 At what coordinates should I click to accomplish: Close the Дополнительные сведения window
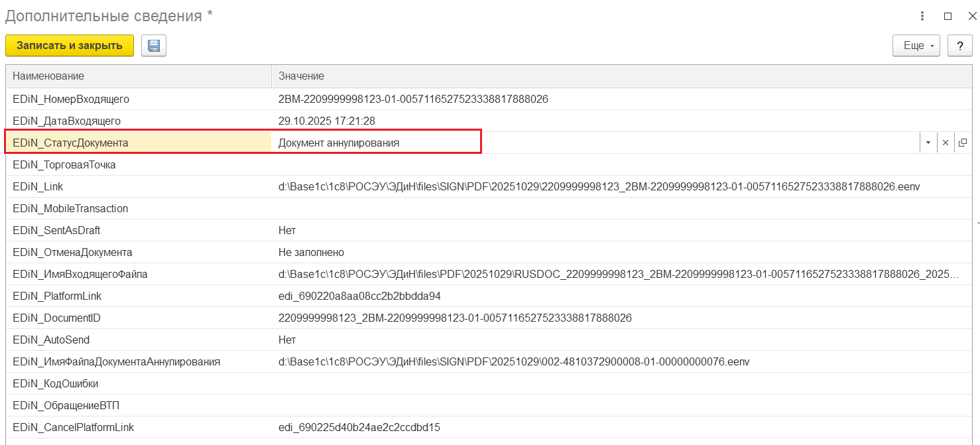972,16
